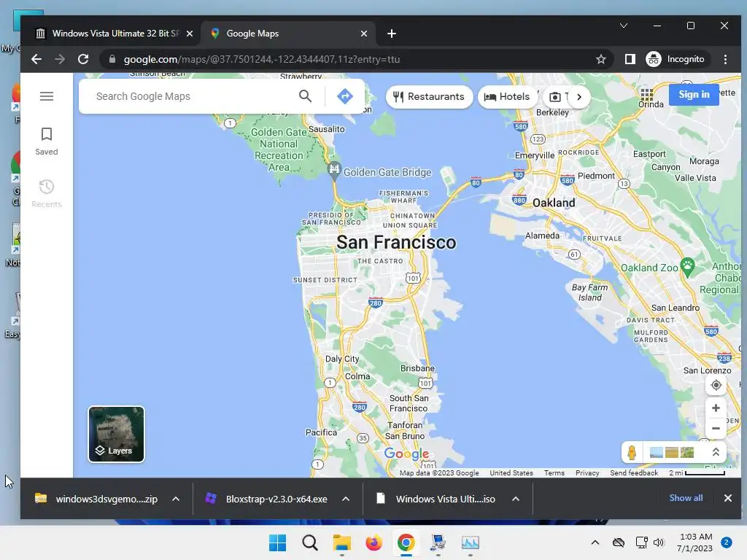Sign in to Google
This screenshot has width=747, height=560.
tap(694, 94)
